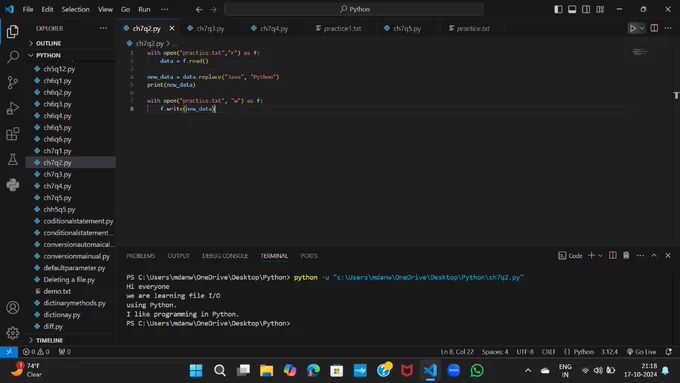
Task: Open the Run menu
Action: click(x=144, y=9)
